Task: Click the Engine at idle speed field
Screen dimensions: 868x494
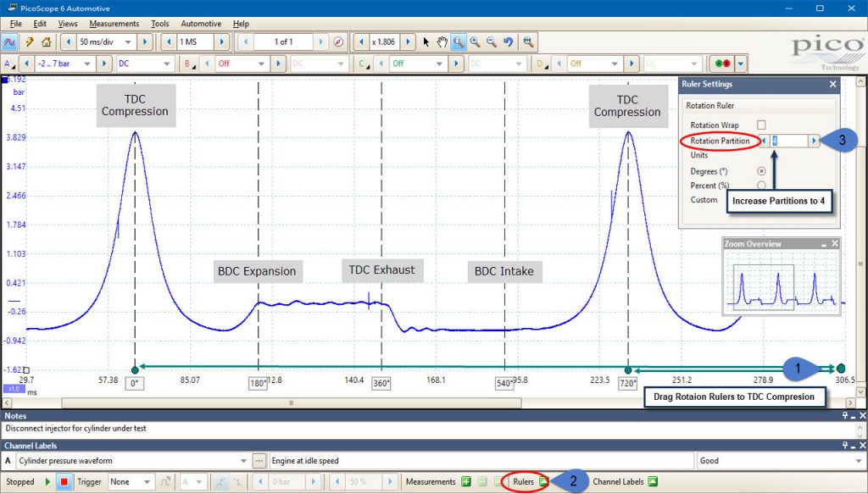Action: 481,461
